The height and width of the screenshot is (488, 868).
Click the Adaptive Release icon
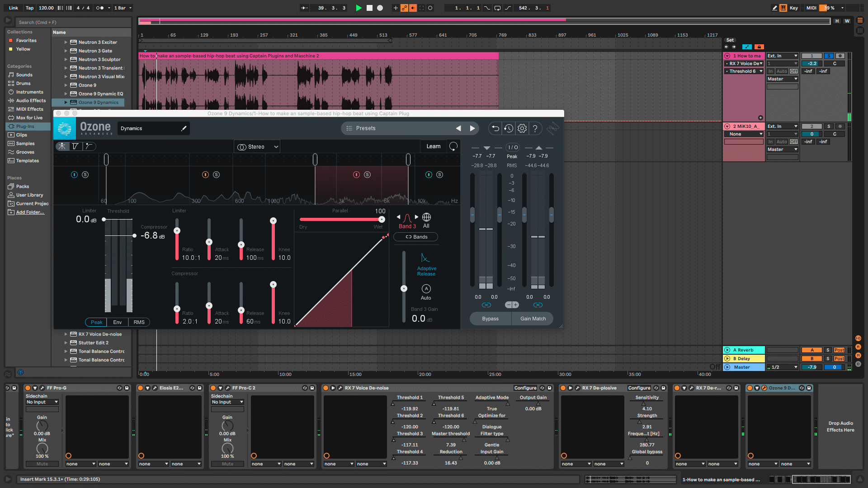point(425,258)
